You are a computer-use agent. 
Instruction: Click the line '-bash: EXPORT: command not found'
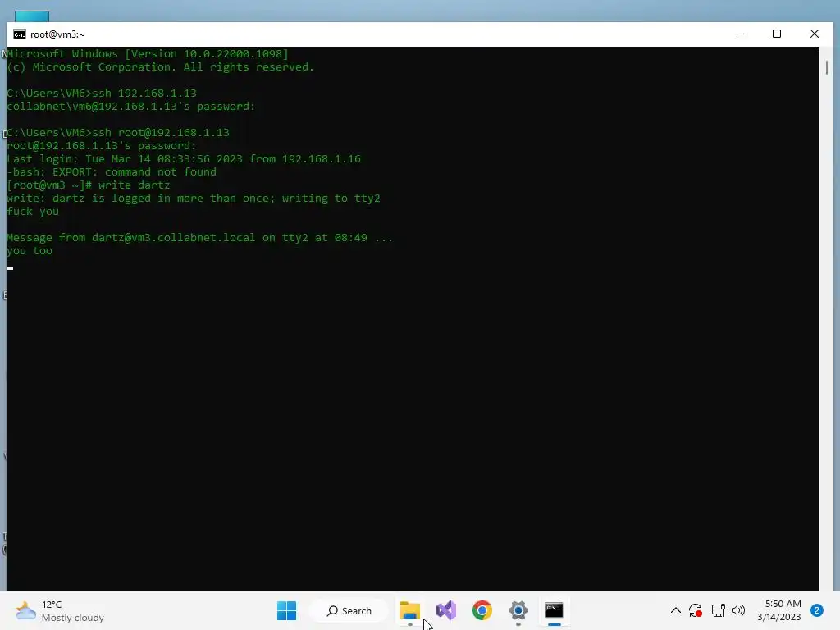coord(112,172)
